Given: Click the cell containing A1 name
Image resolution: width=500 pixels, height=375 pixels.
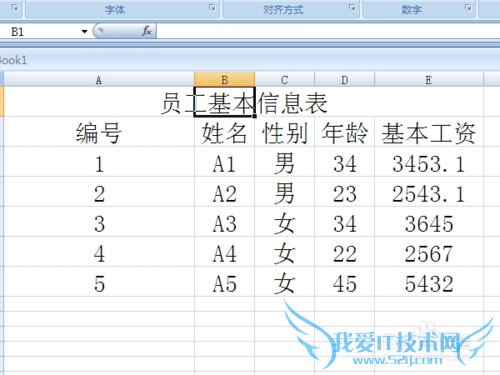Looking at the screenshot, I should [x=225, y=162].
